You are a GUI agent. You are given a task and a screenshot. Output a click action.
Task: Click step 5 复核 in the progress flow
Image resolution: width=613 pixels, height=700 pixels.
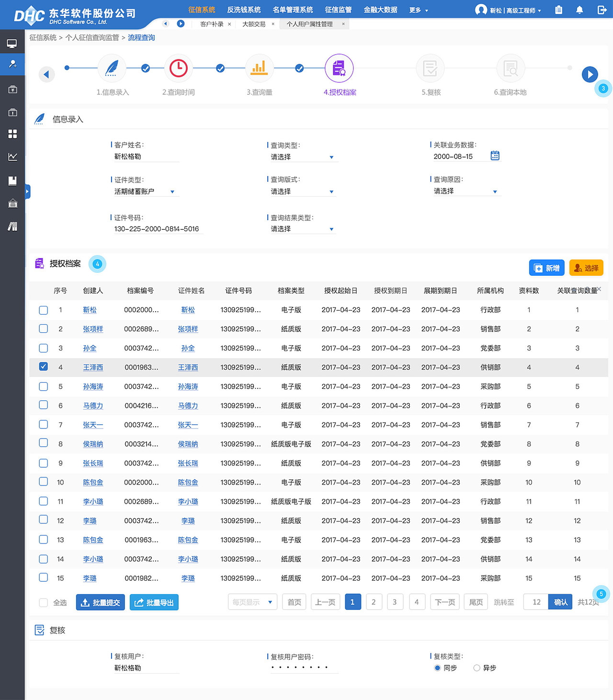tap(430, 68)
